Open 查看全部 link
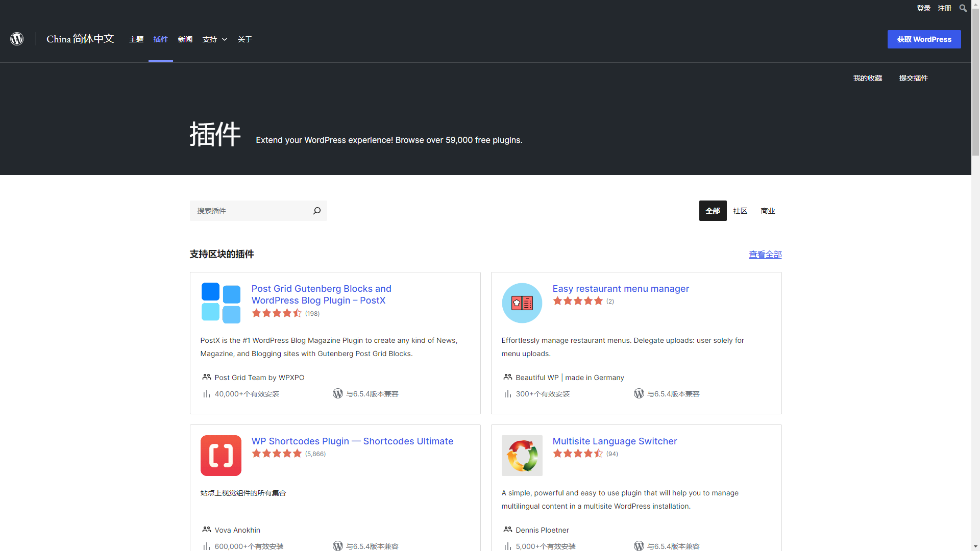The image size is (980, 551). (x=765, y=254)
